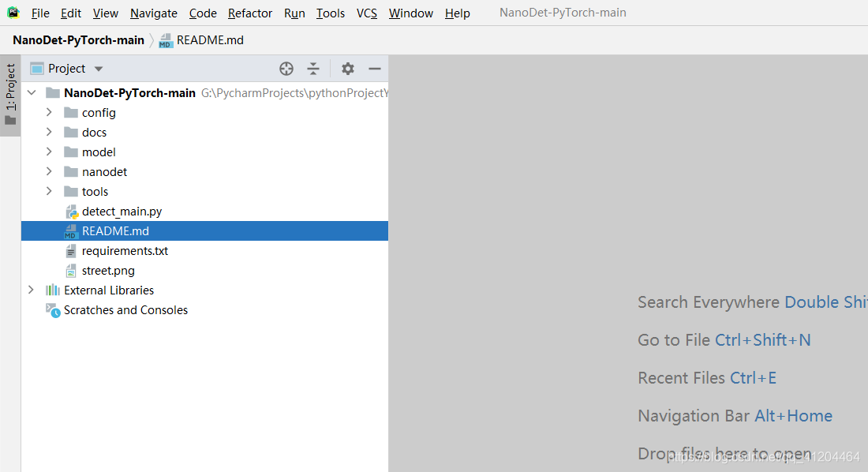
Task: Click the Locate/Select Opened File crosshair icon
Action: pos(286,69)
